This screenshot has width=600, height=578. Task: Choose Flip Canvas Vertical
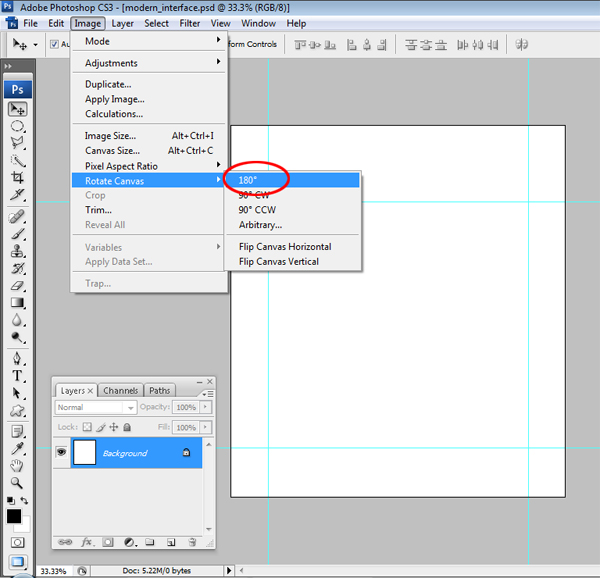[292, 262]
